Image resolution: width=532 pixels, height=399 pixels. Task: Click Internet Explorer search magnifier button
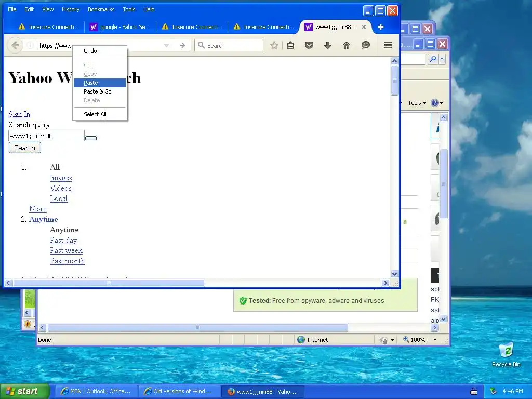pos(433,59)
